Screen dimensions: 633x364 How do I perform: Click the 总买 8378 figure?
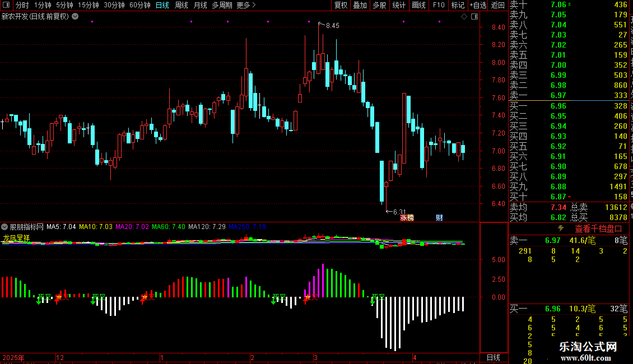[x=618, y=217]
